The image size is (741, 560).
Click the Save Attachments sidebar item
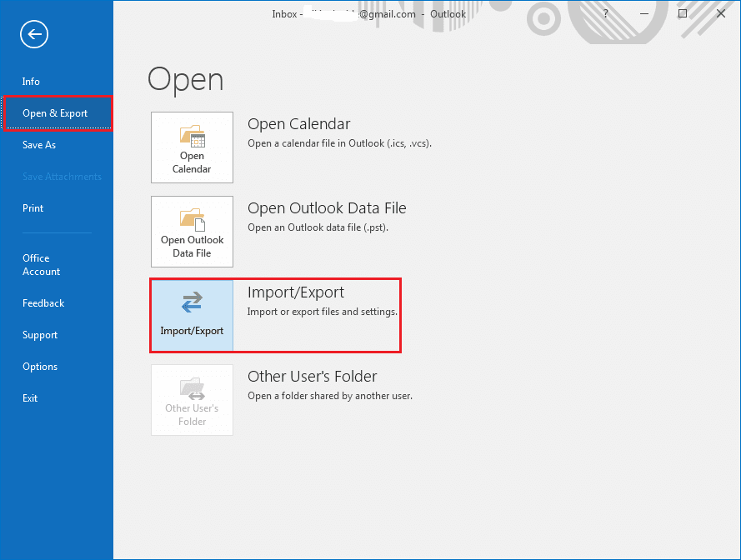62,177
